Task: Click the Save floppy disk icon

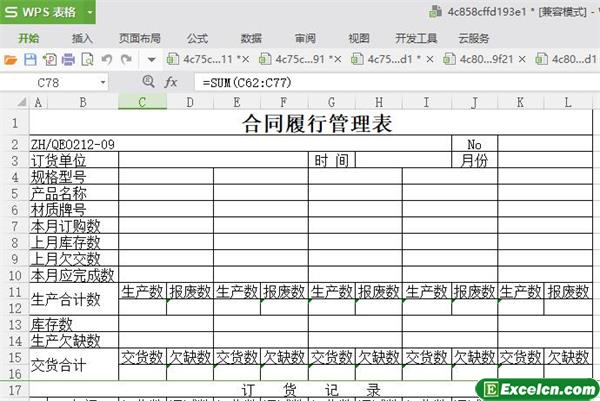Action: coord(30,60)
